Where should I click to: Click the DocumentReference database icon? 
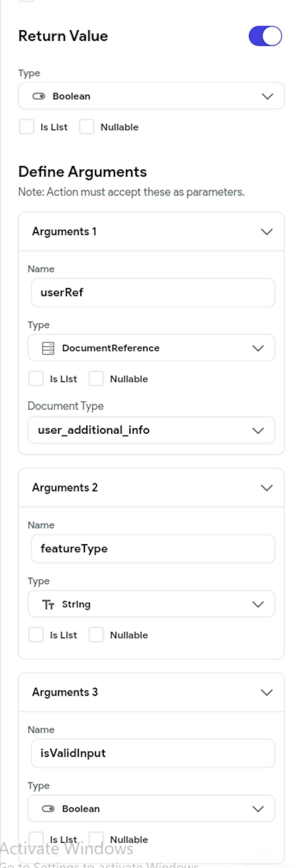click(48, 348)
